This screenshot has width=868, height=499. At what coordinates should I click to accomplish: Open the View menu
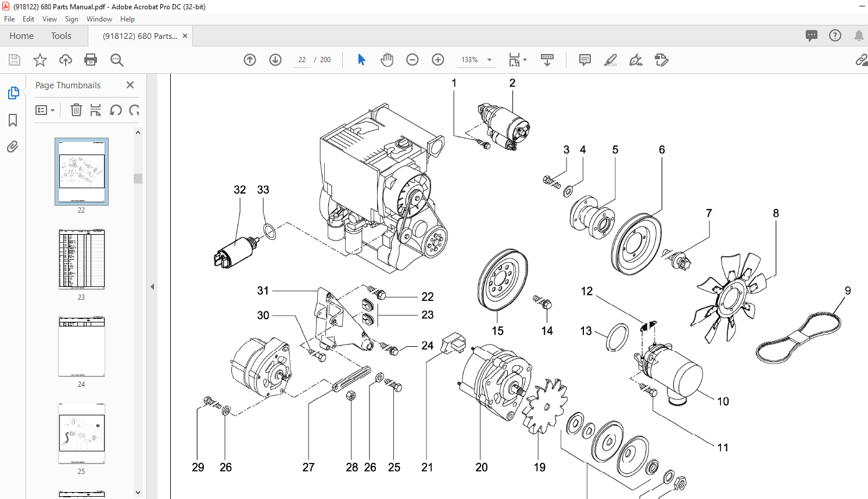tap(49, 19)
